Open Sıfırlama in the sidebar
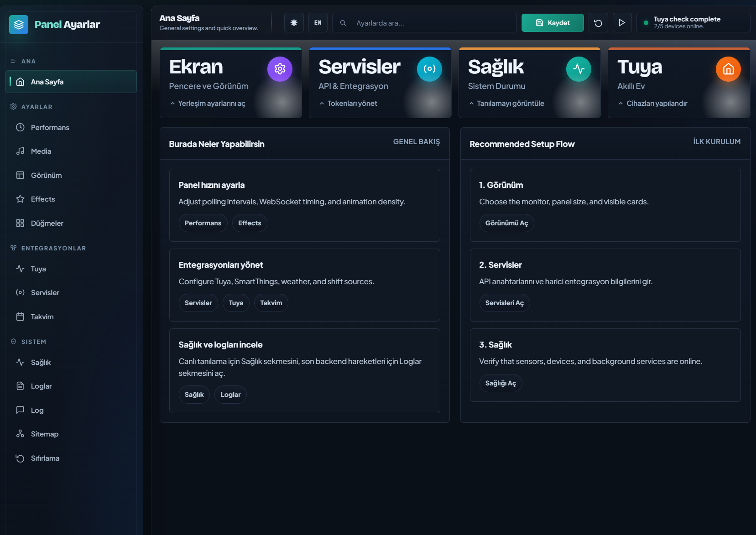756x535 pixels. coord(71,458)
